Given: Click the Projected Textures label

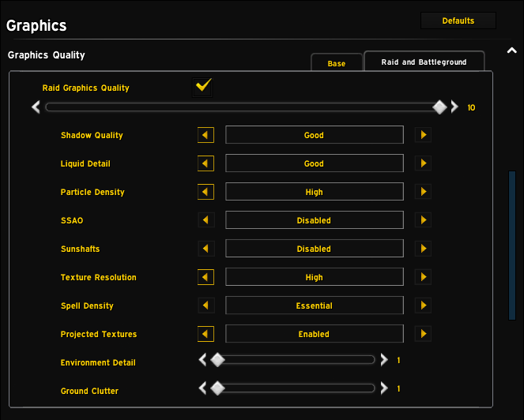Looking at the screenshot, I should [99, 334].
